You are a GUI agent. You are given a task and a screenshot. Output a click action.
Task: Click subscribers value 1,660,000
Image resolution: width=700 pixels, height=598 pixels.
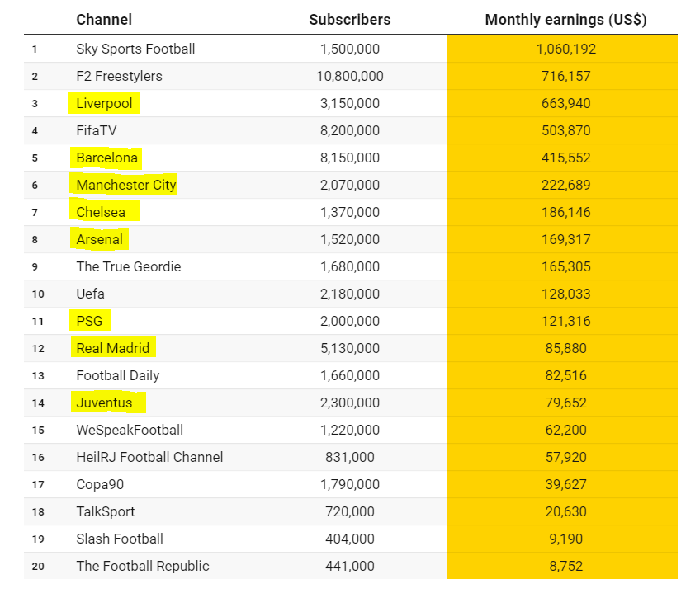pyautogui.click(x=349, y=375)
